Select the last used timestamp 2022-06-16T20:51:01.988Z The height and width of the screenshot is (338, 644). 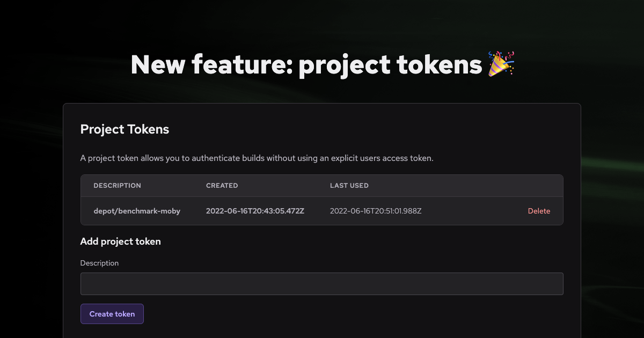[x=375, y=211]
